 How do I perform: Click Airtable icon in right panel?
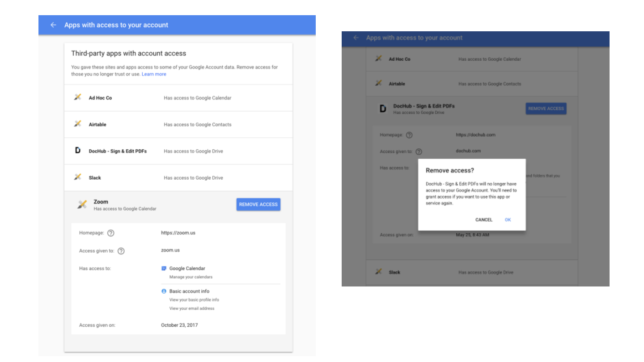[379, 83]
